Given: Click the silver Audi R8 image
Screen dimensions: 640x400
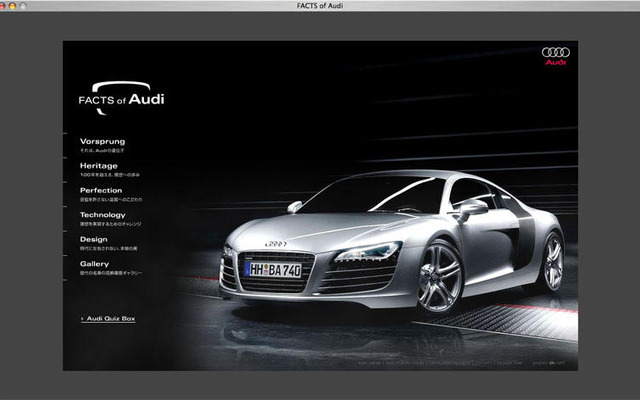Looking at the screenshot, I should click(392, 243).
